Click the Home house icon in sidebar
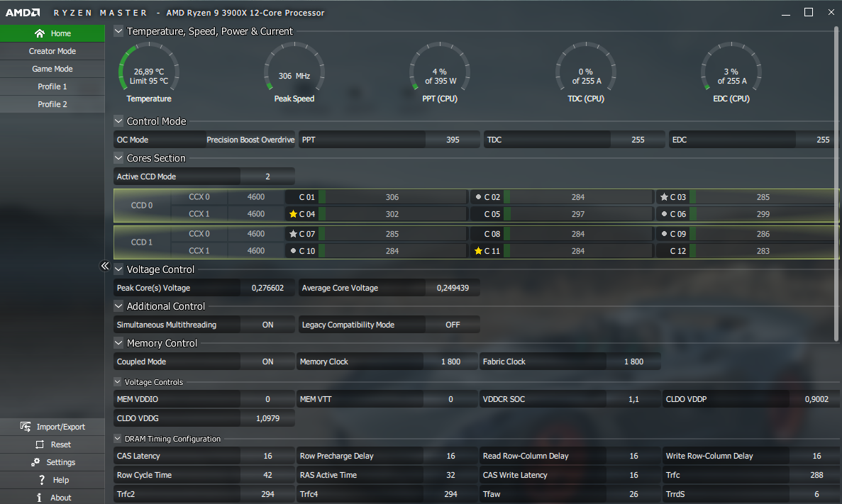The height and width of the screenshot is (504, 842). [39, 33]
